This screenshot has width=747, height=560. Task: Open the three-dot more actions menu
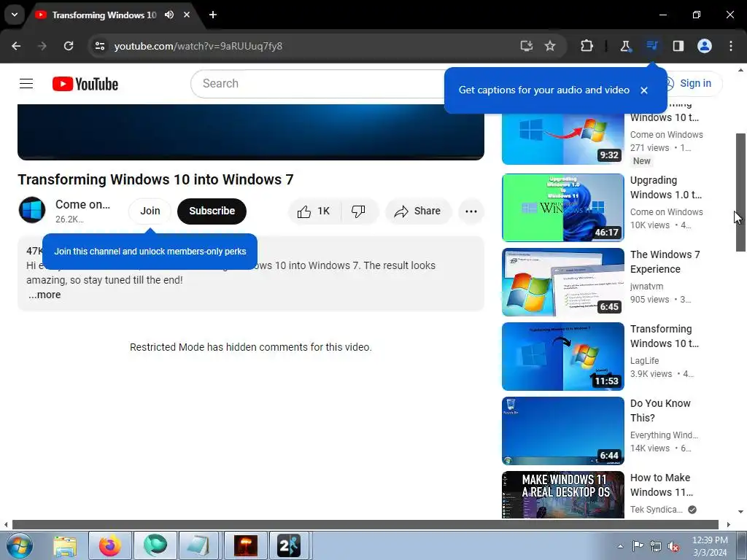(471, 211)
